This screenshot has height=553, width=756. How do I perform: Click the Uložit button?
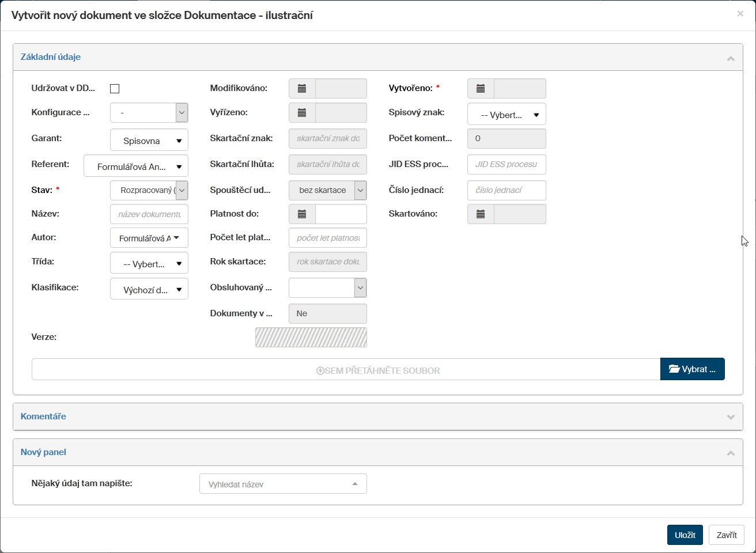pyautogui.click(x=685, y=535)
